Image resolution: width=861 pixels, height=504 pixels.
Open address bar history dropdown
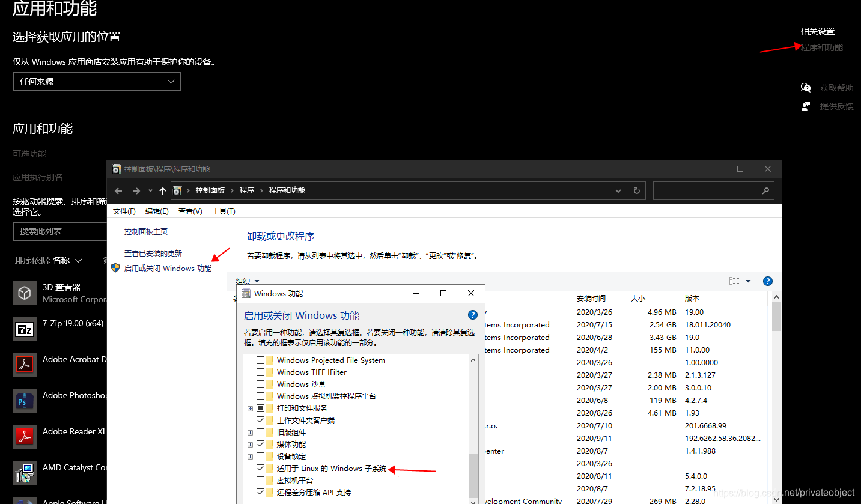pyautogui.click(x=618, y=190)
